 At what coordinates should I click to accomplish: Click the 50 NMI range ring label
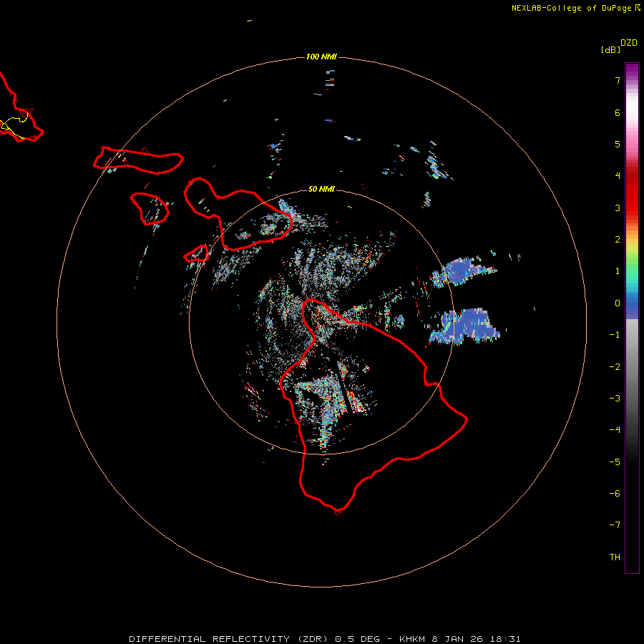321,189
